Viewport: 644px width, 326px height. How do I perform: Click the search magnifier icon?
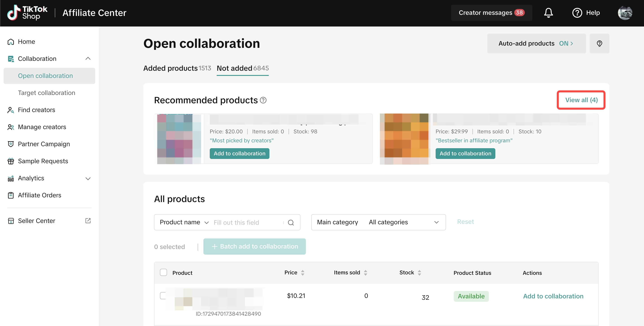point(291,222)
